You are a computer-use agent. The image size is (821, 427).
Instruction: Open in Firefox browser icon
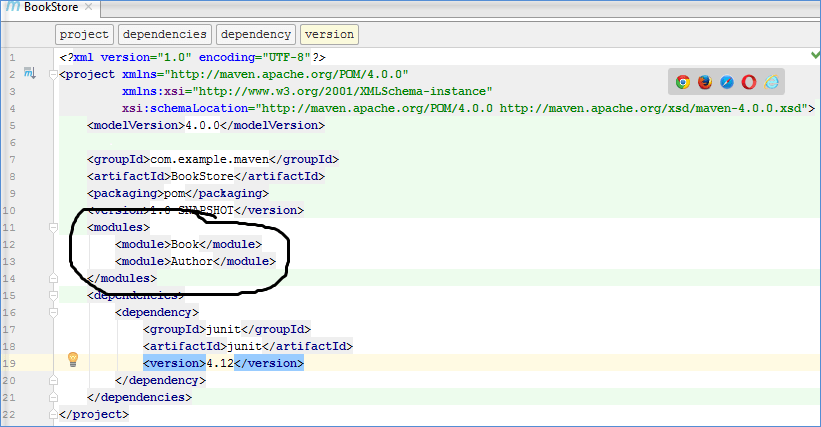(x=705, y=83)
